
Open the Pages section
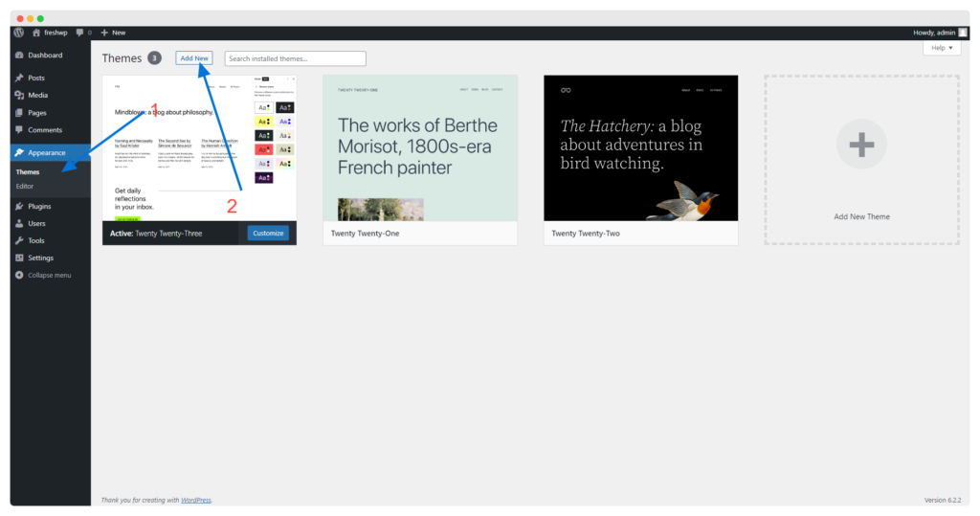pyautogui.click(x=37, y=113)
